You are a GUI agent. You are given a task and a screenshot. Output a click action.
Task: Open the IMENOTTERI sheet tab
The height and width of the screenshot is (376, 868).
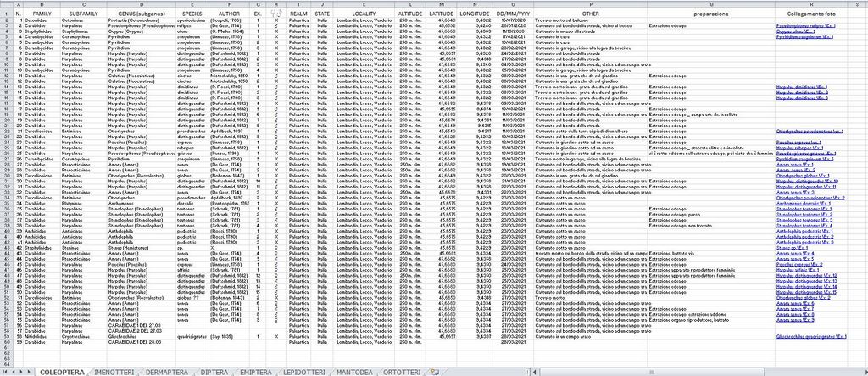pos(114,372)
